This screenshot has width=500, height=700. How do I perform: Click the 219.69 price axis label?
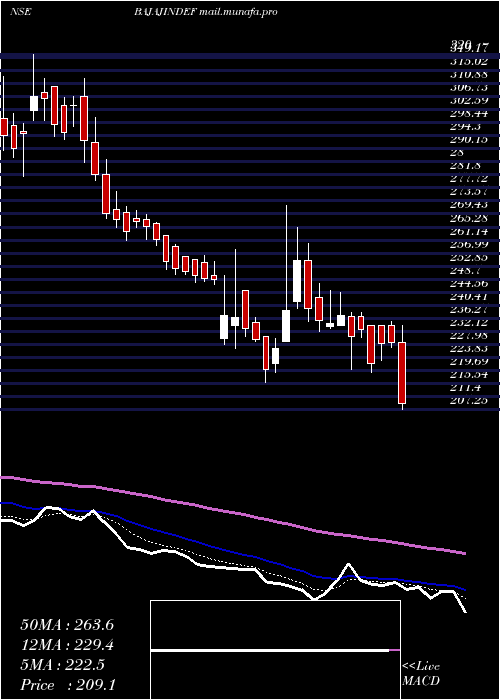(x=469, y=361)
